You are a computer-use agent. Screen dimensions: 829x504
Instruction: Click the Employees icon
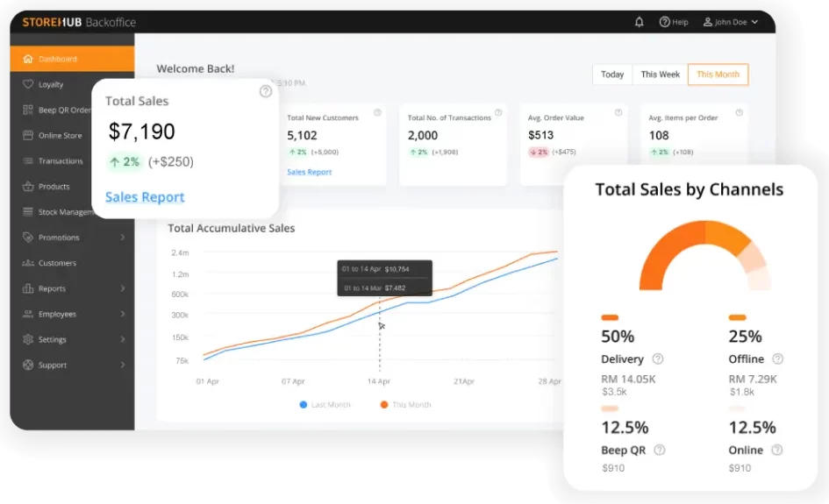click(x=28, y=314)
